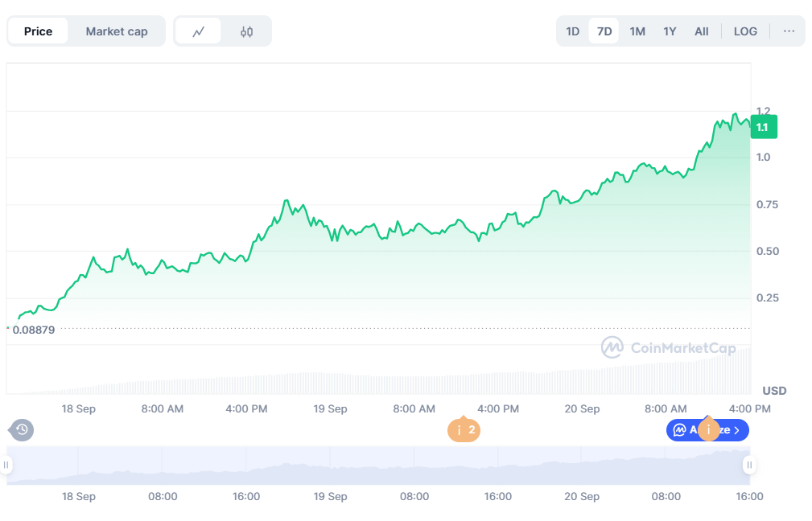Select the 7D time range
The image size is (812, 521).
tap(604, 31)
